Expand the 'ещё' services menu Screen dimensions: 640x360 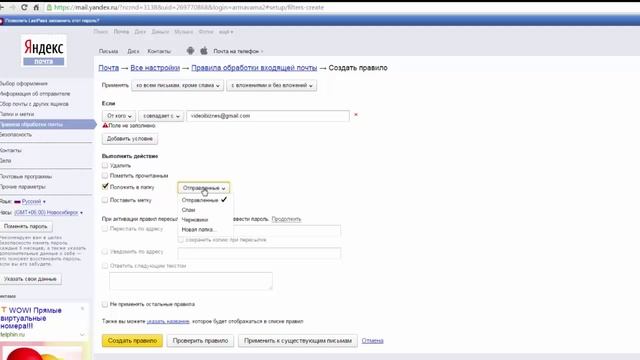226,31
